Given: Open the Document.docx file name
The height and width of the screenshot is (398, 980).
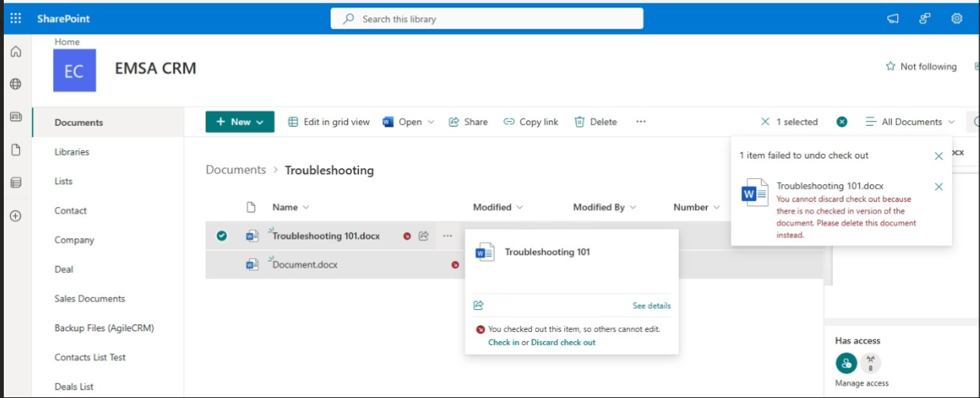Looking at the screenshot, I should click(x=305, y=265).
